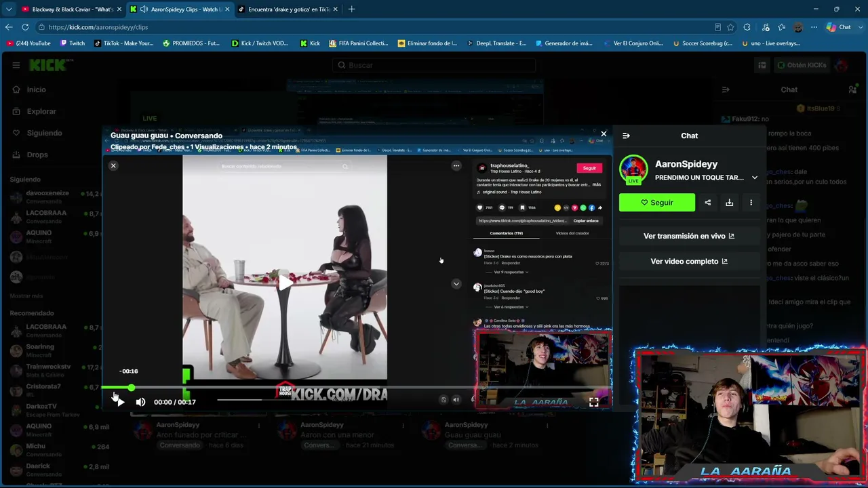Click the clip progress bar handle
The width and height of the screenshot is (868, 488).
pos(131,388)
